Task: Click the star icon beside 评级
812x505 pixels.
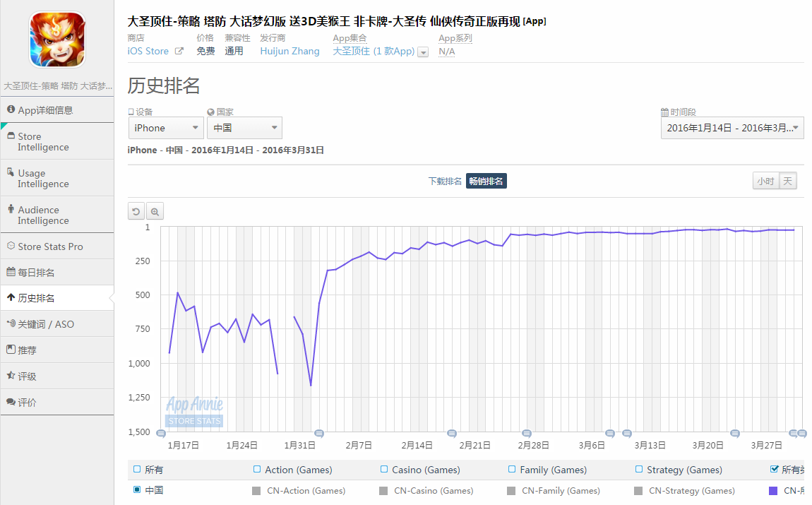Action: (11, 376)
